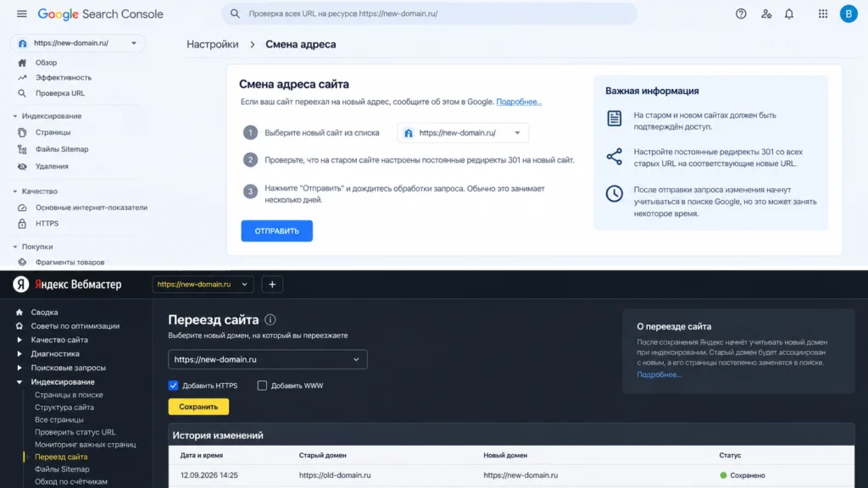Click the Yandex Я logo

pyautogui.click(x=21, y=284)
